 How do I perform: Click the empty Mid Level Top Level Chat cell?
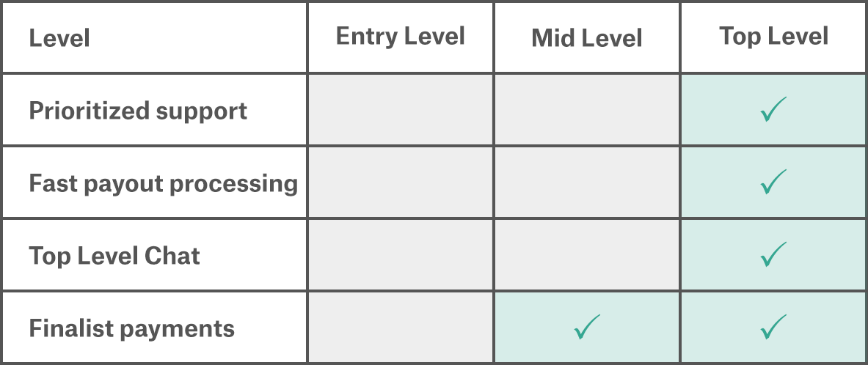(587, 255)
